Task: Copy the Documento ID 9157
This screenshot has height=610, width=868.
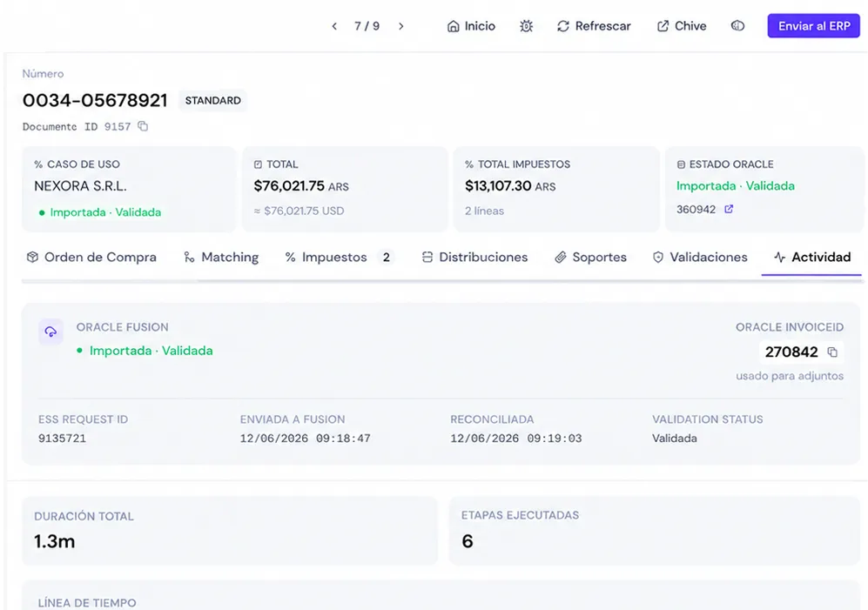Action: (143, 126)
